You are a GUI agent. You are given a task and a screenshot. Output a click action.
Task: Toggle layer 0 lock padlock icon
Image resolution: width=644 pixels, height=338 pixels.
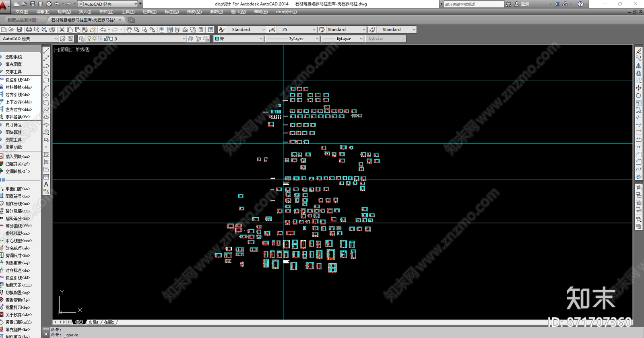click(106, 39)
